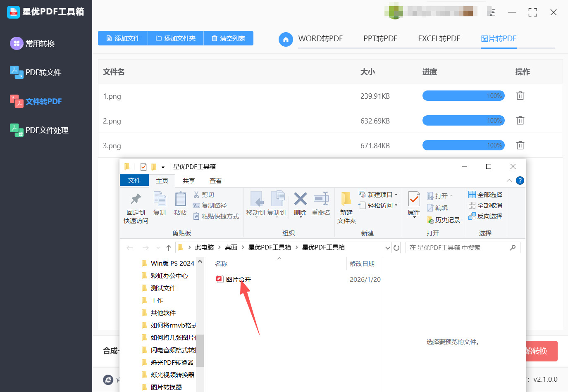
Task: Click the home icon beside WORD转PDF
Action: [286, 39]
